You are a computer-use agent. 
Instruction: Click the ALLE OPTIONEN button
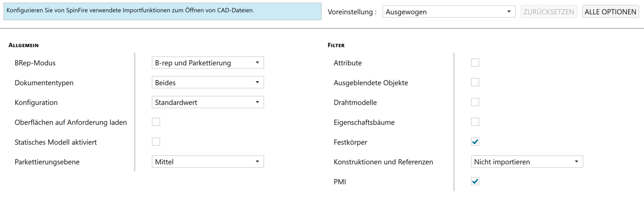tap(610, 12)
